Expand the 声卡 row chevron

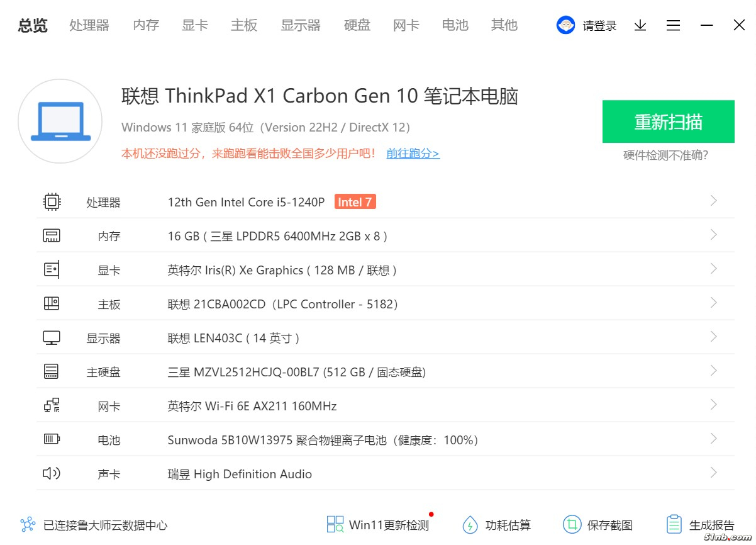coord(714,473)
